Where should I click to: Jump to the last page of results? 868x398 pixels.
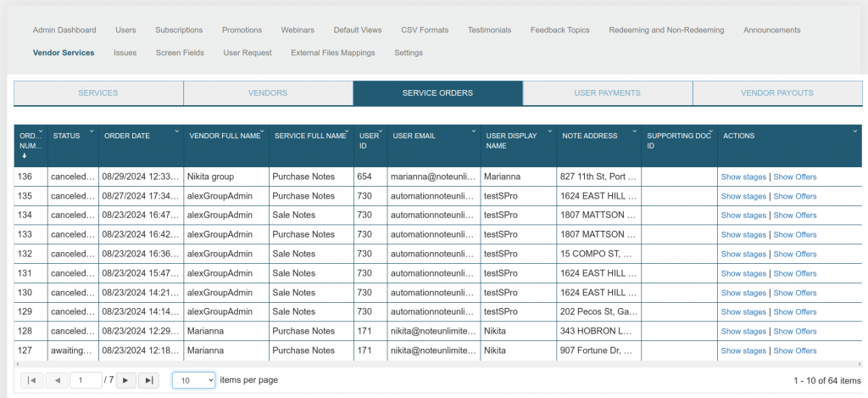147,380
